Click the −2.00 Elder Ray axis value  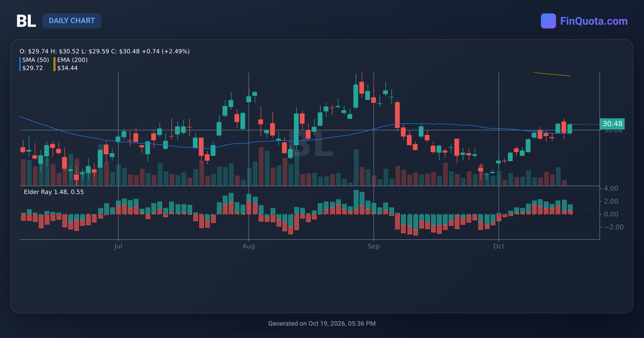click(614, 227)
